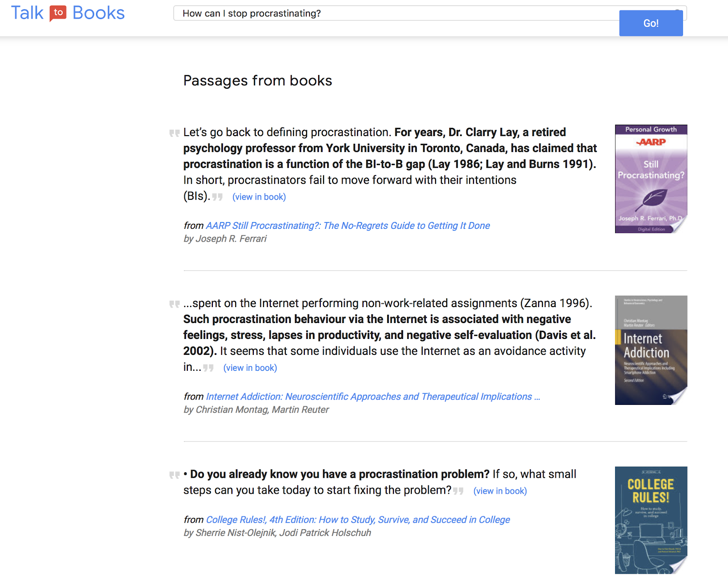Click Internet Addiction book cover
Image resolution: width=728 pixels, height=586 pixels.
[x=651, y=350]
